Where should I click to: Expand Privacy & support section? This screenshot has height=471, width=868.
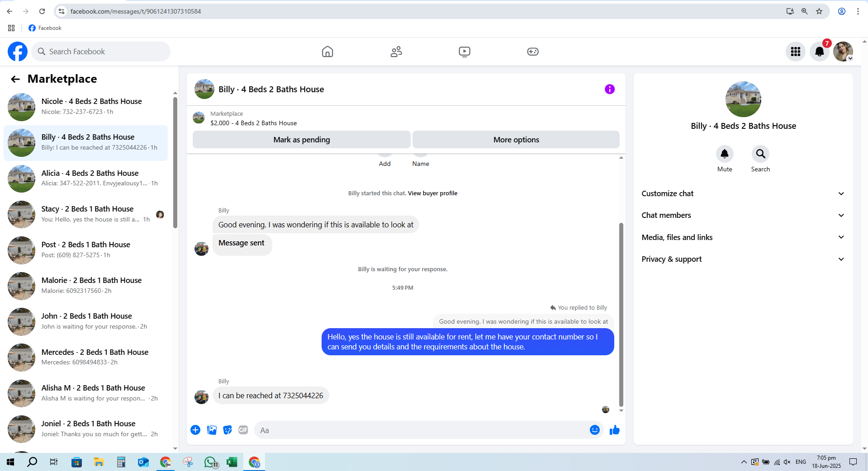[743, 259]
